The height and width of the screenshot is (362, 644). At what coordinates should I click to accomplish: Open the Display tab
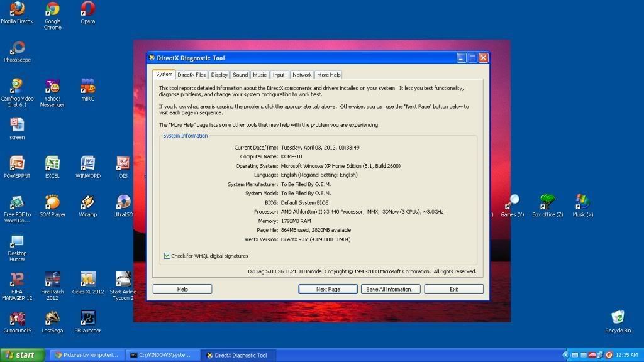219,75
